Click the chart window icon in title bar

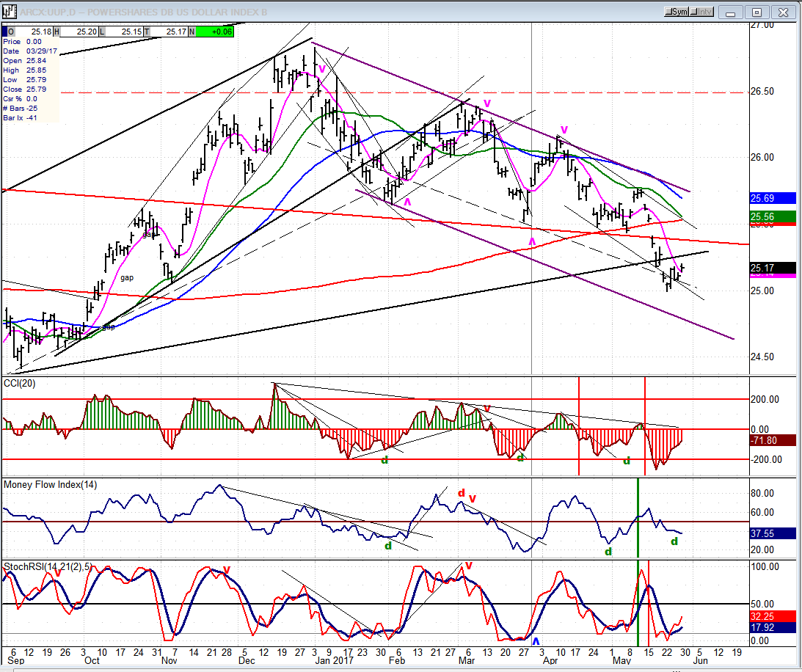(x=10, y=12)
